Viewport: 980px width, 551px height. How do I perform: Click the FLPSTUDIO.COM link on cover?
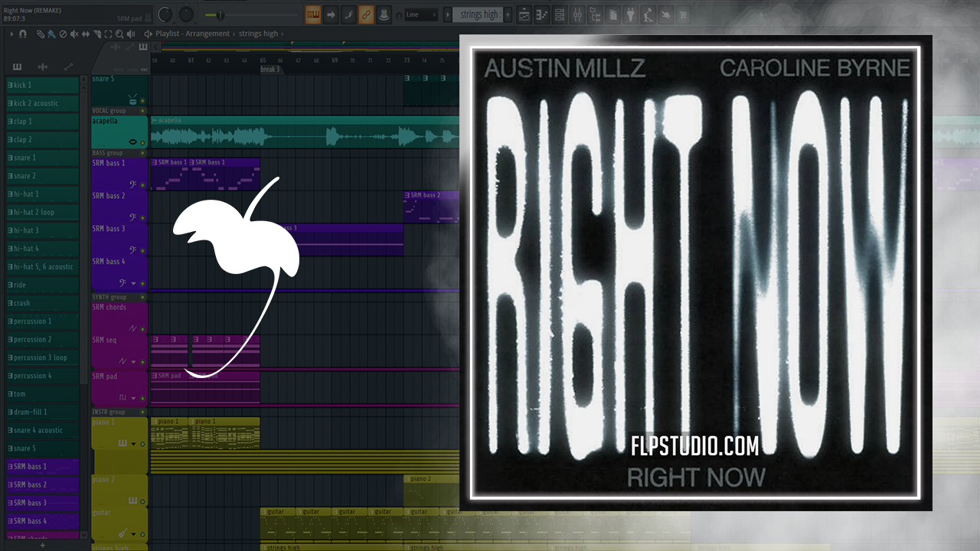pos(694,445)
